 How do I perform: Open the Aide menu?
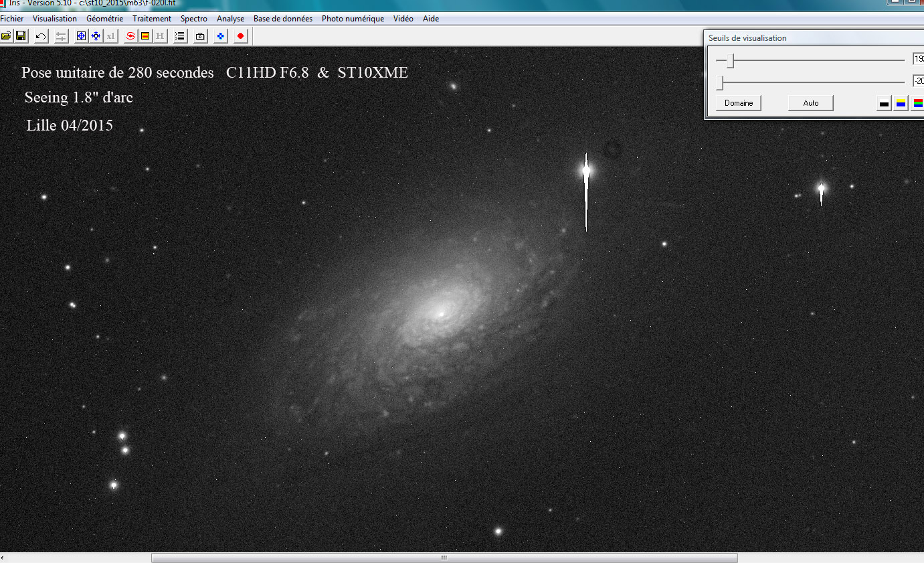coord(431,19)
